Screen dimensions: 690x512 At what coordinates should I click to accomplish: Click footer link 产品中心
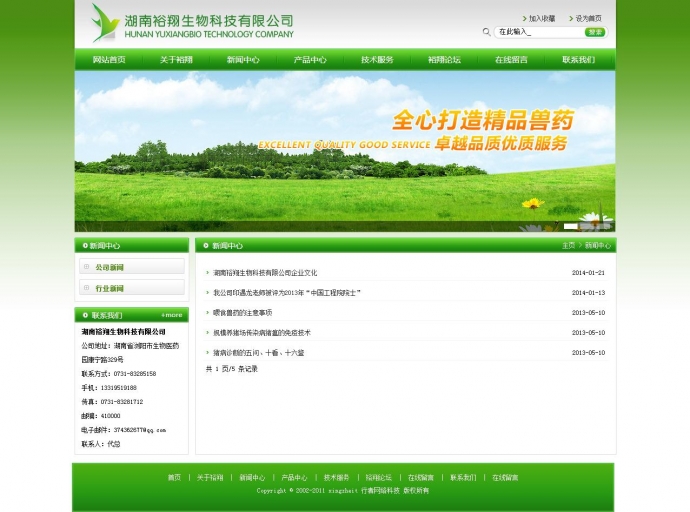(294, 477)
